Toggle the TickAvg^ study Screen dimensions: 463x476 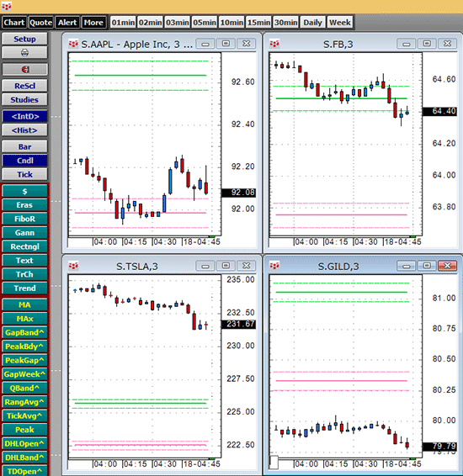click(x=24, y=416)
